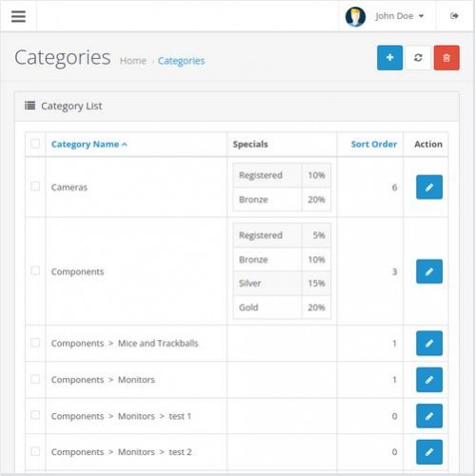The width and height of the screenshot is (476, 476).
Task: Check the Cameras row checkbox
Action: (35, 187)
